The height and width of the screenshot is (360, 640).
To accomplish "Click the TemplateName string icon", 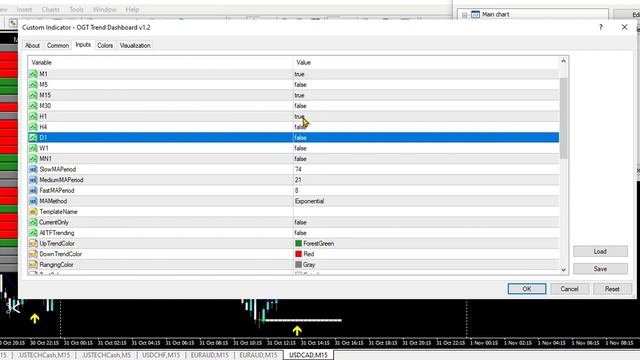I will tap(33, 212).
